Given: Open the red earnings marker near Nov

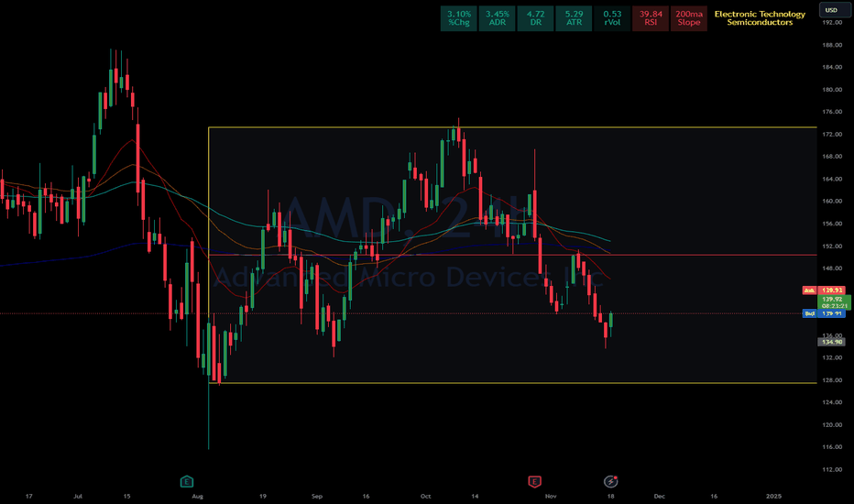Looking at the screenshot, I should pyautogui.click(x=534, y=482).
